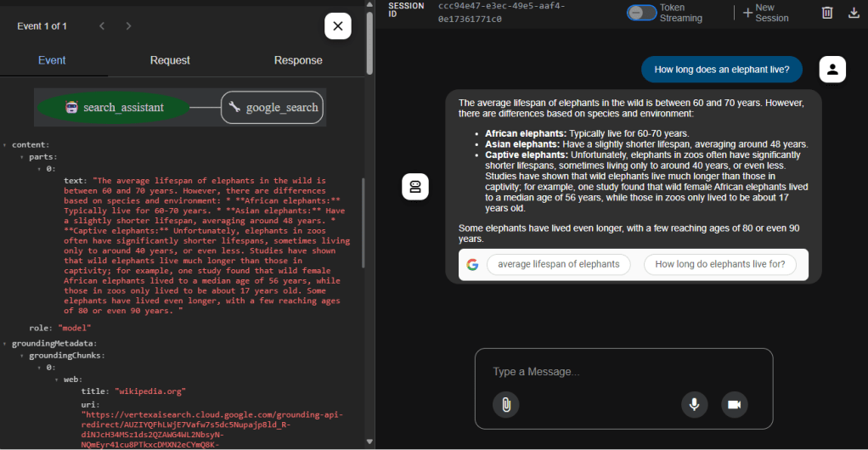Click the download export session icon
This screenshot has width=868, height=450.
click(854, 13)
